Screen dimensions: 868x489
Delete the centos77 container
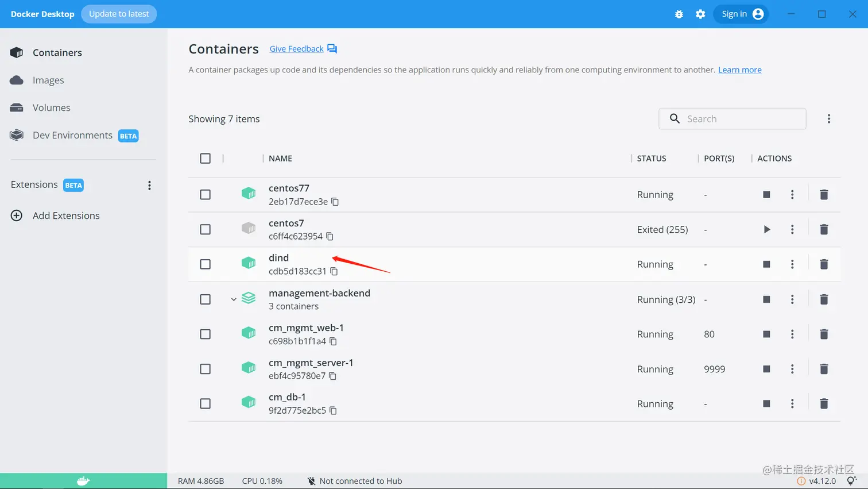click(824, 195)
